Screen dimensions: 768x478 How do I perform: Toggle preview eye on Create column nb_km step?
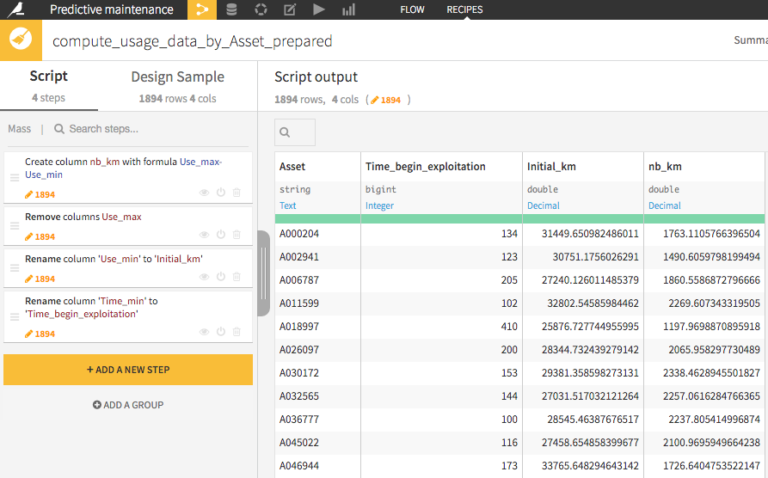click(x=204, y=192)
